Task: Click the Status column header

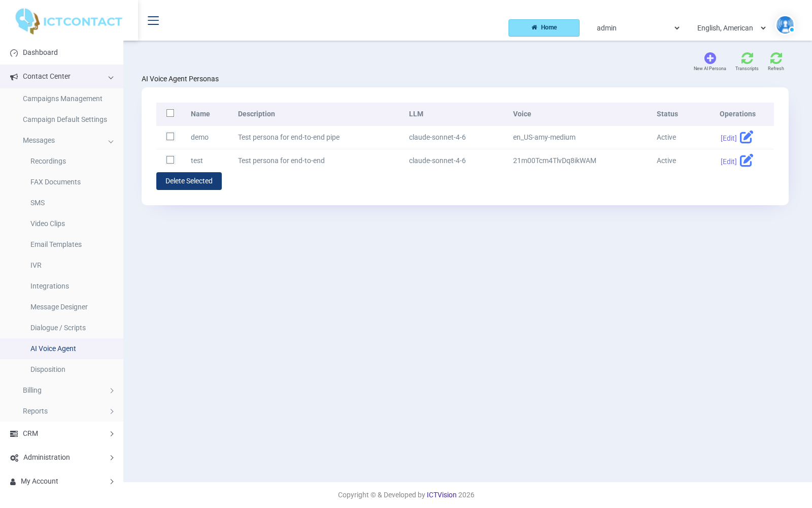Action: (x=667, y=114)
